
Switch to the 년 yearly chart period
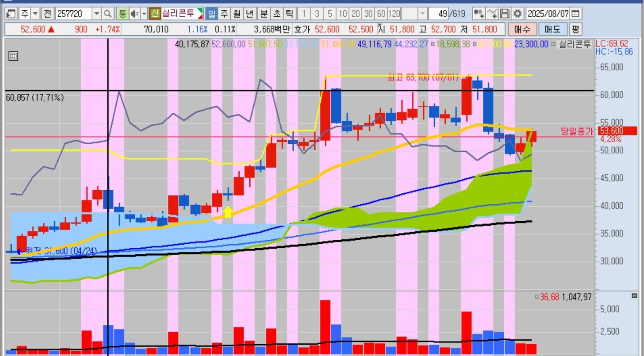(249, 14)
